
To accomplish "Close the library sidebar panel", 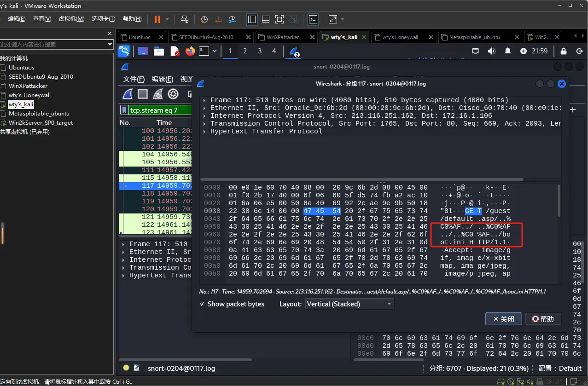I will pos(110,33).
